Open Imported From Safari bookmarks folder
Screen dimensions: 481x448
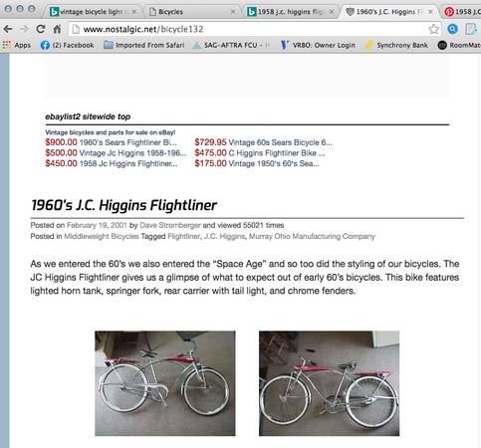(x=143, y=45)
